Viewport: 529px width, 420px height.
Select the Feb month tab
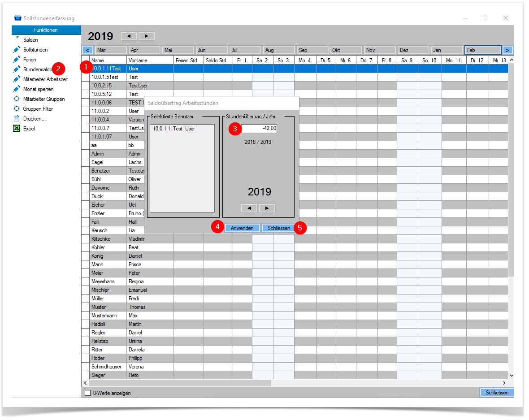point(483,50)
